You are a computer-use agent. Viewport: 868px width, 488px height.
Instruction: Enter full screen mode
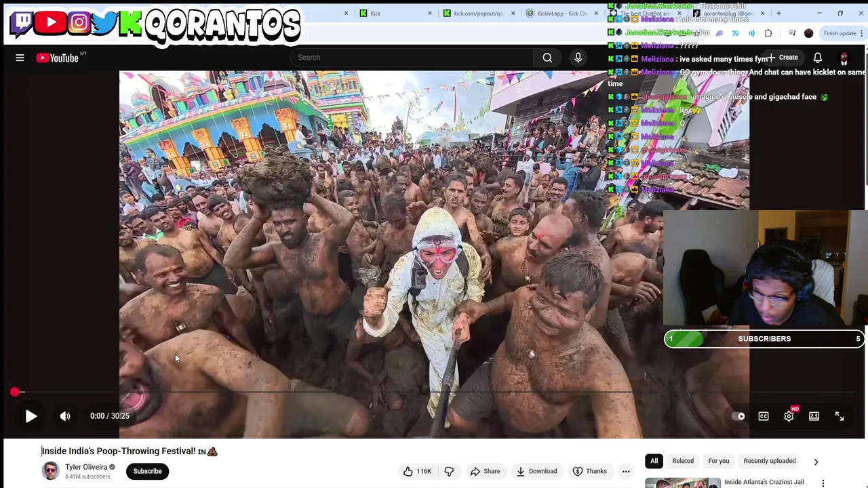tap(839, 416)
